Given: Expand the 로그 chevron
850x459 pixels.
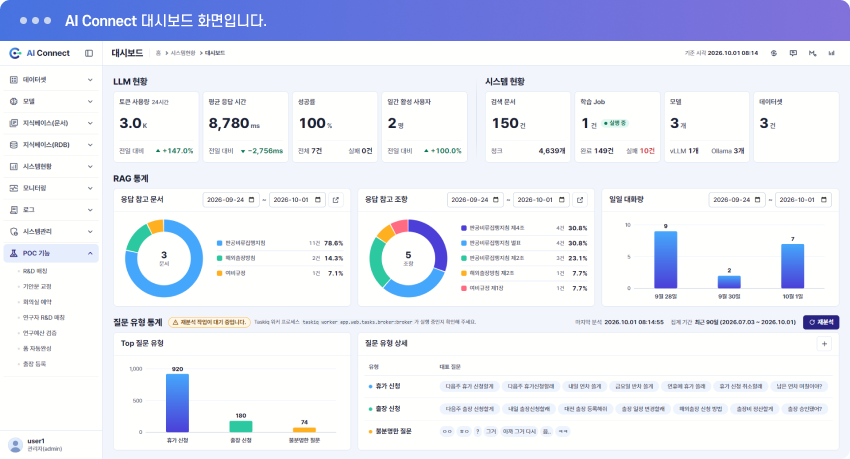Looking at the screenshot, I should pyautogui.click(x=90, y=210).
